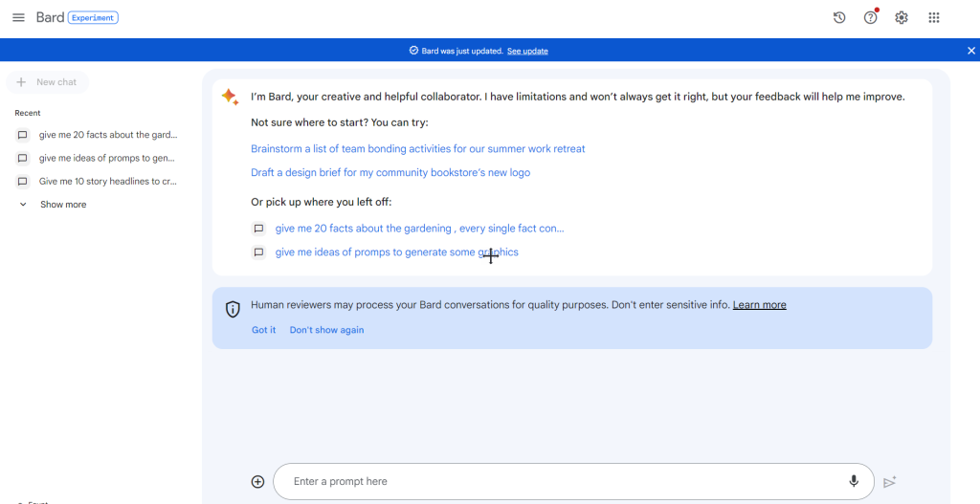Click the Recent section label
This screenshot has height=504, width=980.
pyautogui.click(x=28, y=113)
